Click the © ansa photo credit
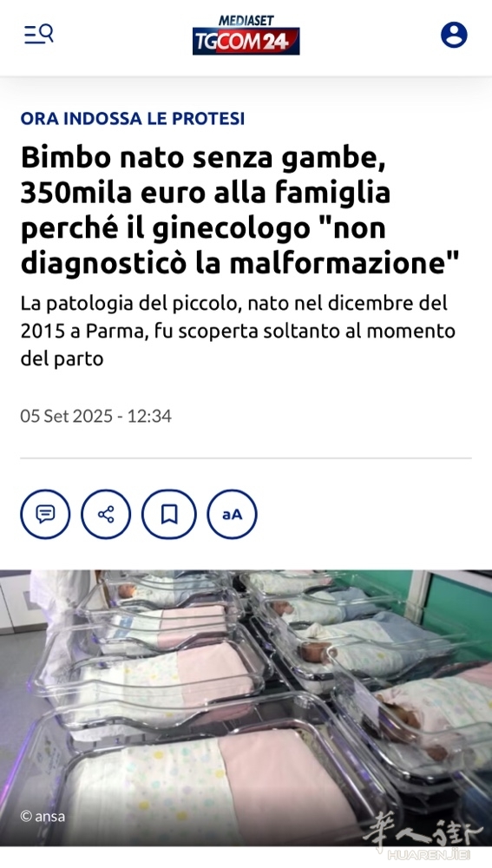The image size is (492, 868). pos(43,816)
